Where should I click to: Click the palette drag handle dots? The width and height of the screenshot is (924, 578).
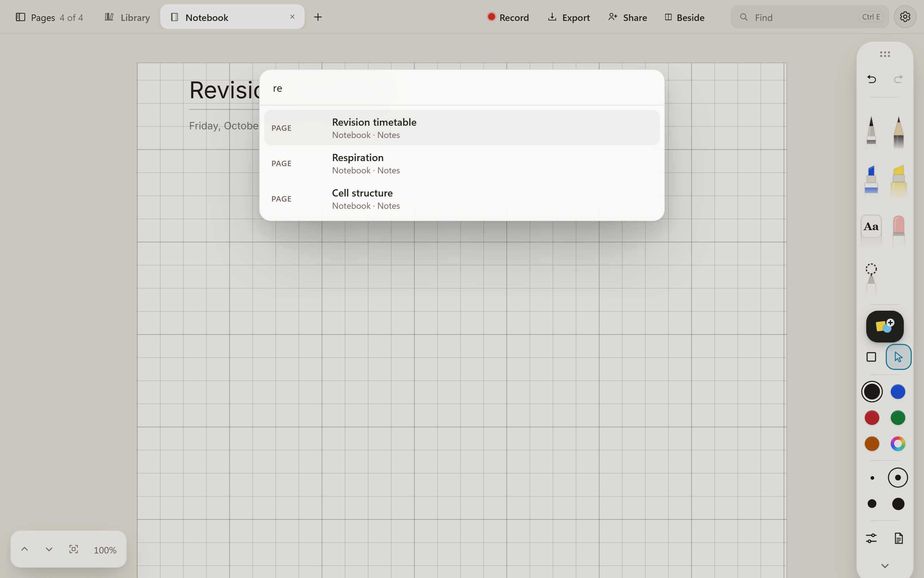885,54
